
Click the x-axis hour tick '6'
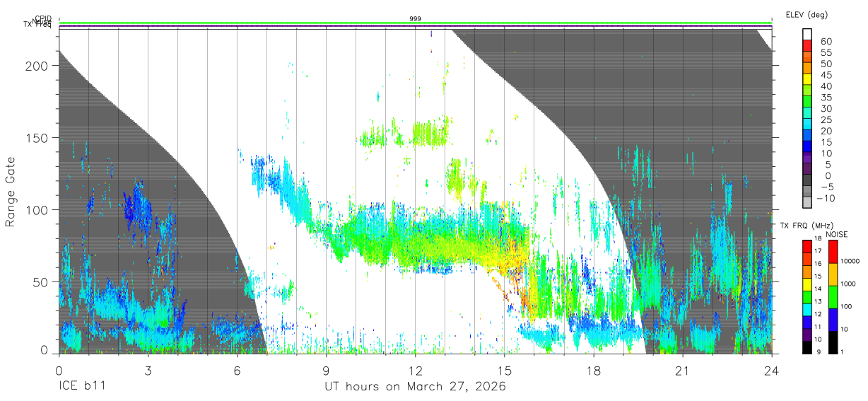[237, 371]
